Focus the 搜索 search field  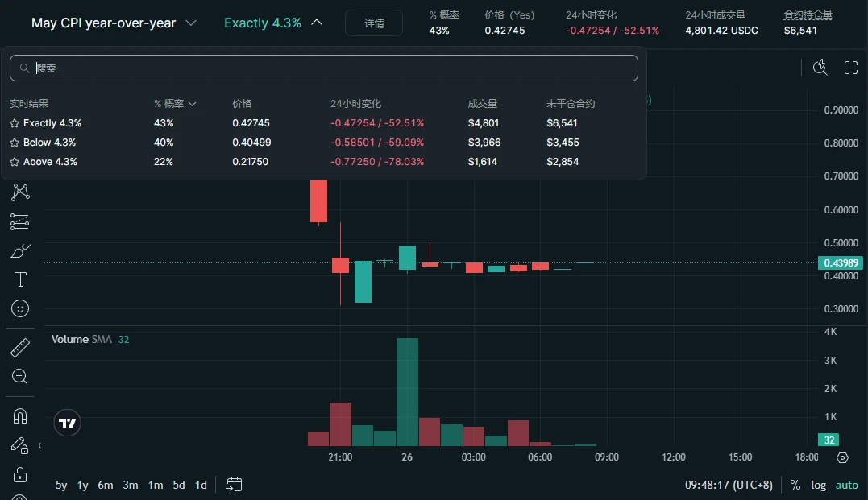click(324, 68)
